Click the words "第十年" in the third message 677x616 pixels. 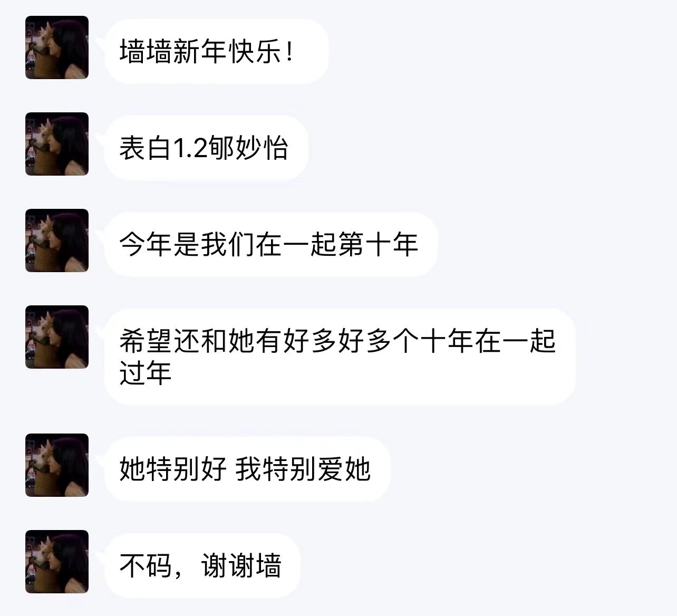[x=379, y=245]
